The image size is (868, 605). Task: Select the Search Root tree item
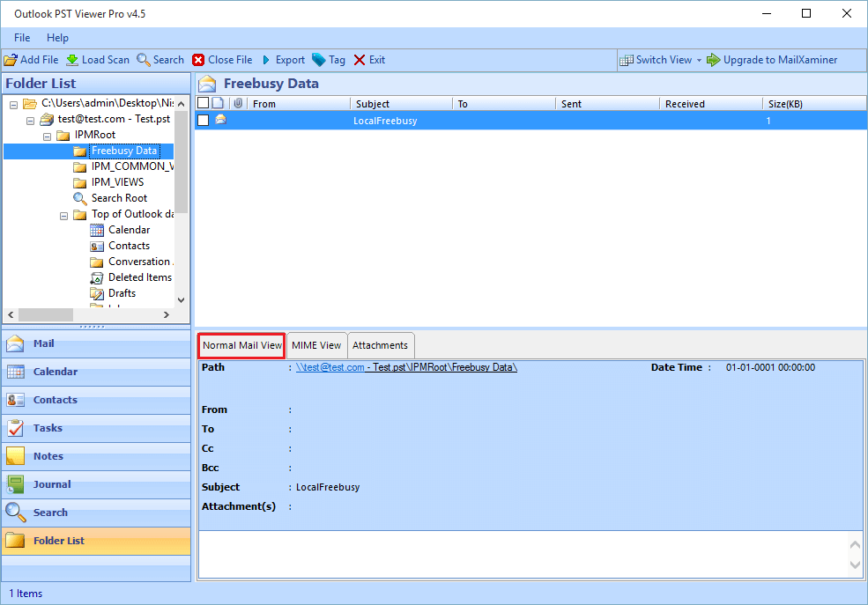pos(119,198)
